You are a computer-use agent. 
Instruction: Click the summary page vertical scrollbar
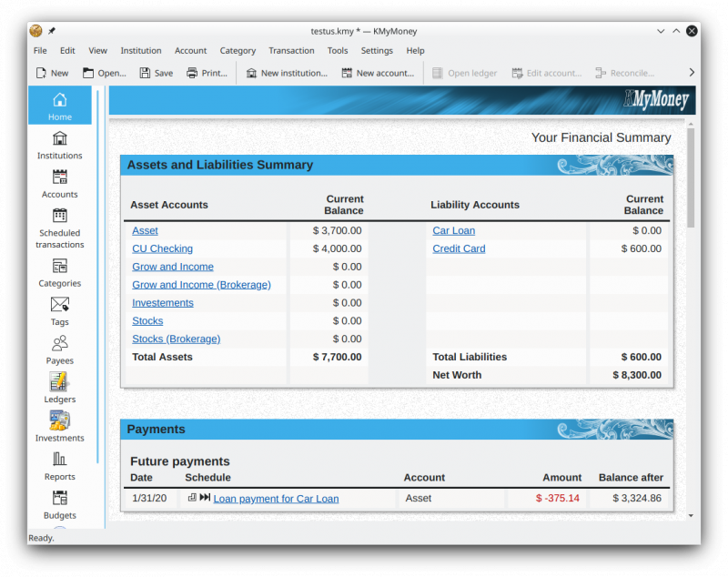click(691, 177)
